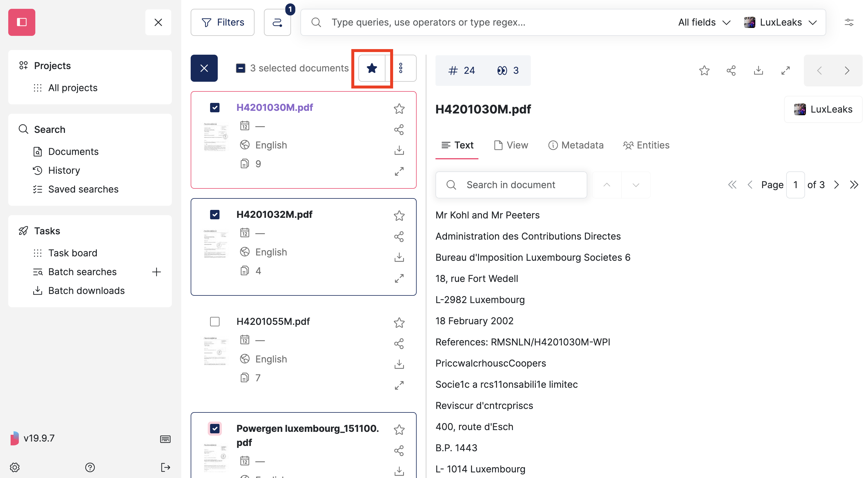Open the Filters panel

click(223, 23)
